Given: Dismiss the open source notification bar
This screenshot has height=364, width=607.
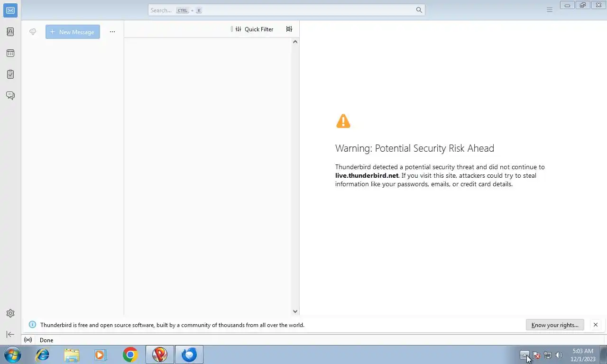Looking at the screenshot, I should [596, 325].
